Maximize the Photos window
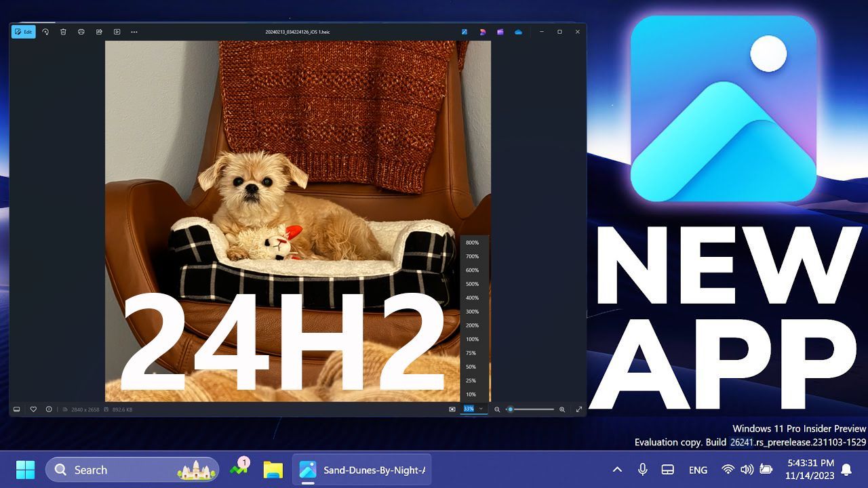868x488 pixels. (x=559, y=32)
